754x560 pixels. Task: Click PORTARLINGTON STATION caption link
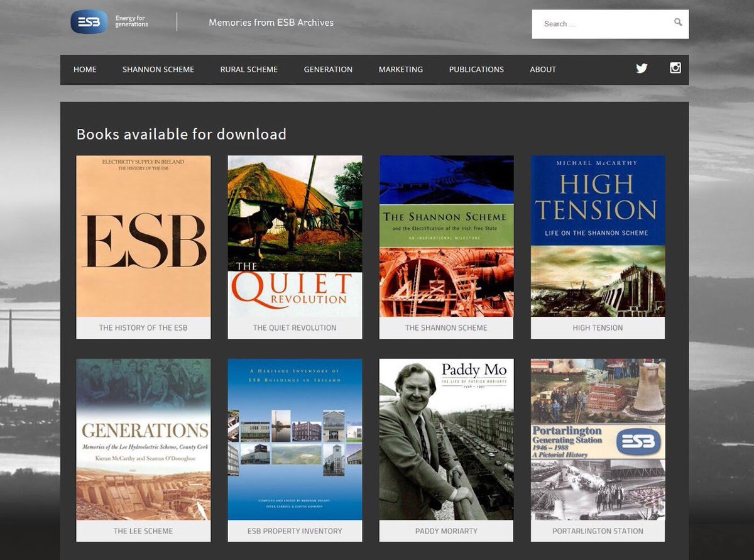598,531
